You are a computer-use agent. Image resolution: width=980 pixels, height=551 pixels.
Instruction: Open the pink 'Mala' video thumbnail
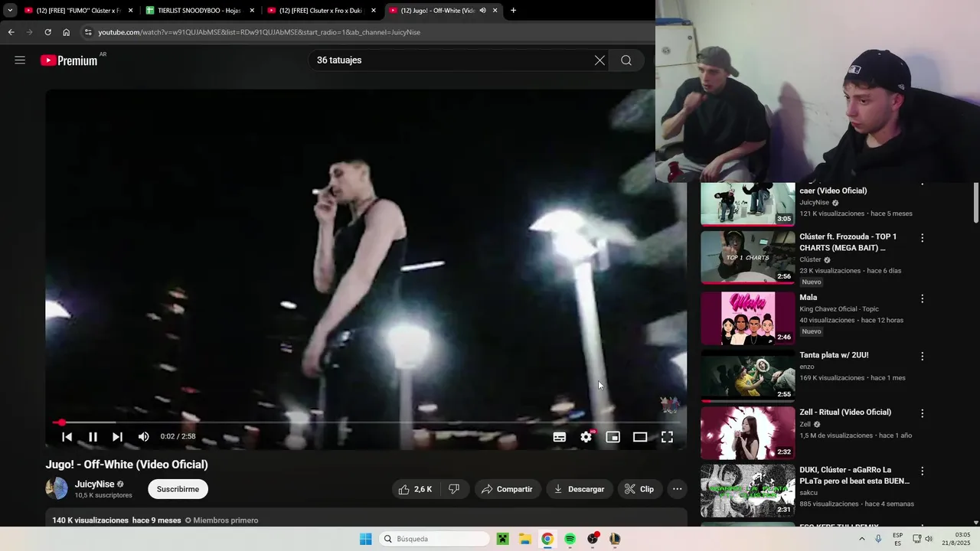(x=748, y=318)
